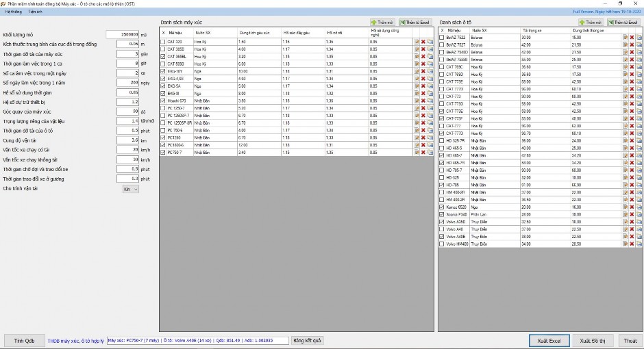644x349 pixels.
Task: Check the CAT 385B excavator checkbox
Action: [163, 49]
